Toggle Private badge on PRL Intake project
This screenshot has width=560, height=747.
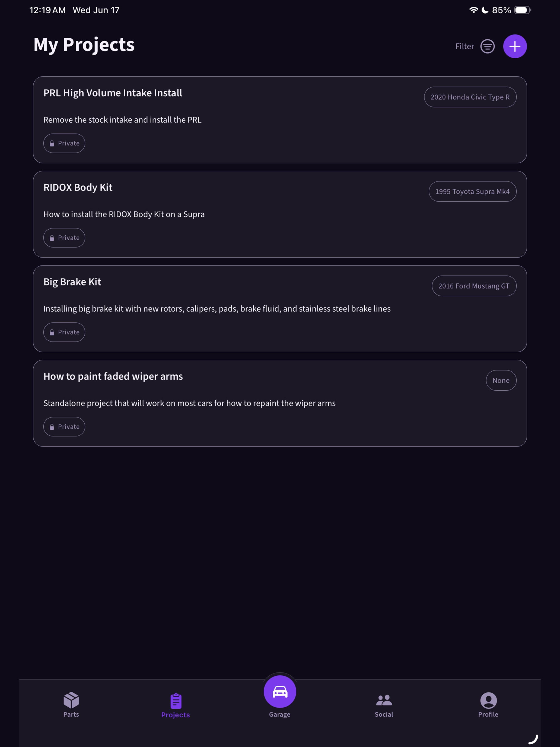point(64,143)
